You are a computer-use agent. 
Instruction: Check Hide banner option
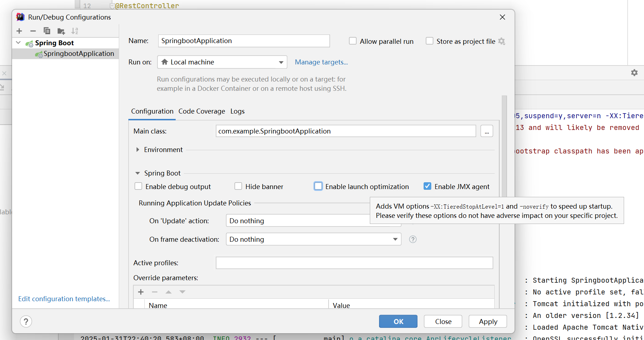238,186
